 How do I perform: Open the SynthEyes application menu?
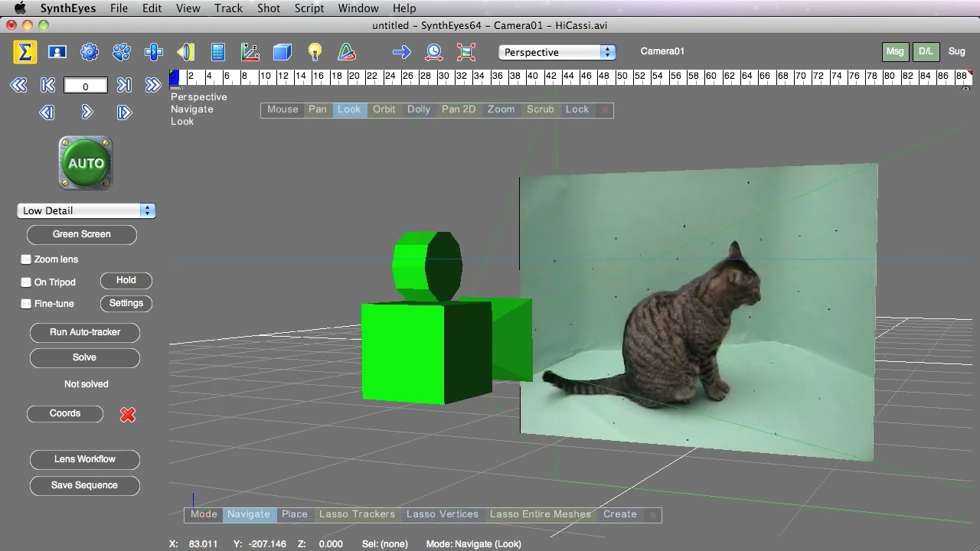69,8
